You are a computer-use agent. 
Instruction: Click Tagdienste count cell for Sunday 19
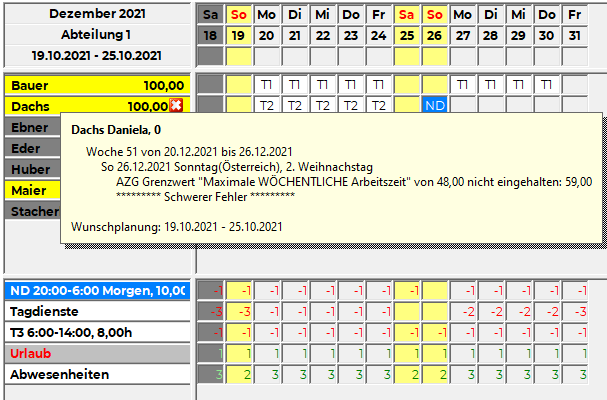click(x=238, y=311)
